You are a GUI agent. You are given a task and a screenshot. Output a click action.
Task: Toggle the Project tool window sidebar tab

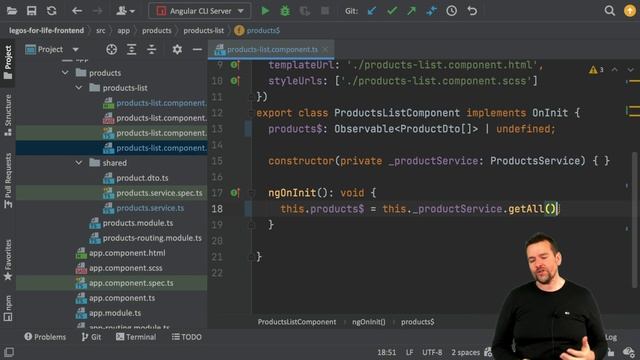tap(8, 62)
